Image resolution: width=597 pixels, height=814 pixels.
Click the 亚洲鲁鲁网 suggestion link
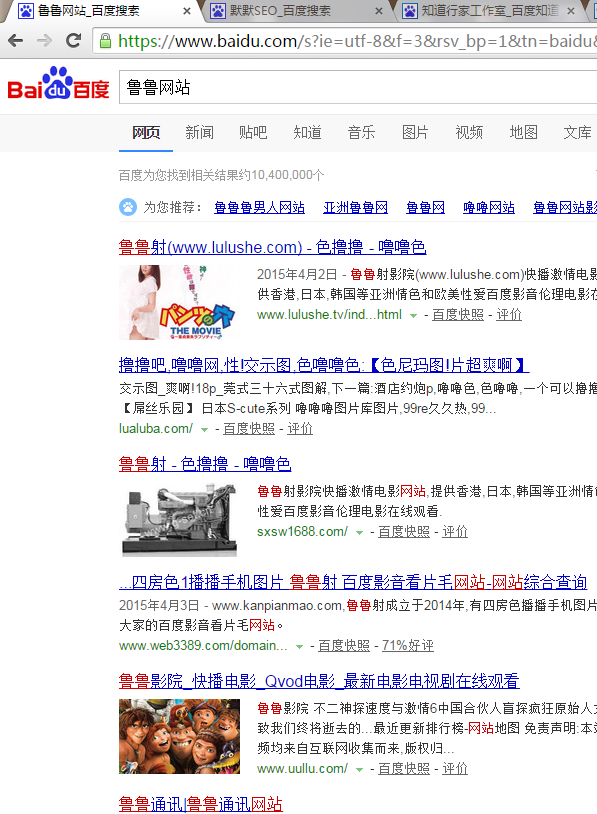pos(356,208)
